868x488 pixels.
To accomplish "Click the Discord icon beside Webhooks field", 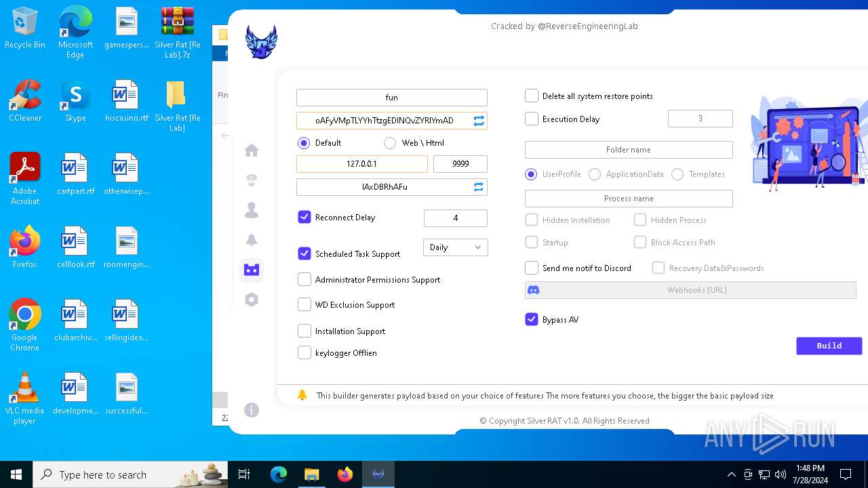I will (x=534, y=290).
